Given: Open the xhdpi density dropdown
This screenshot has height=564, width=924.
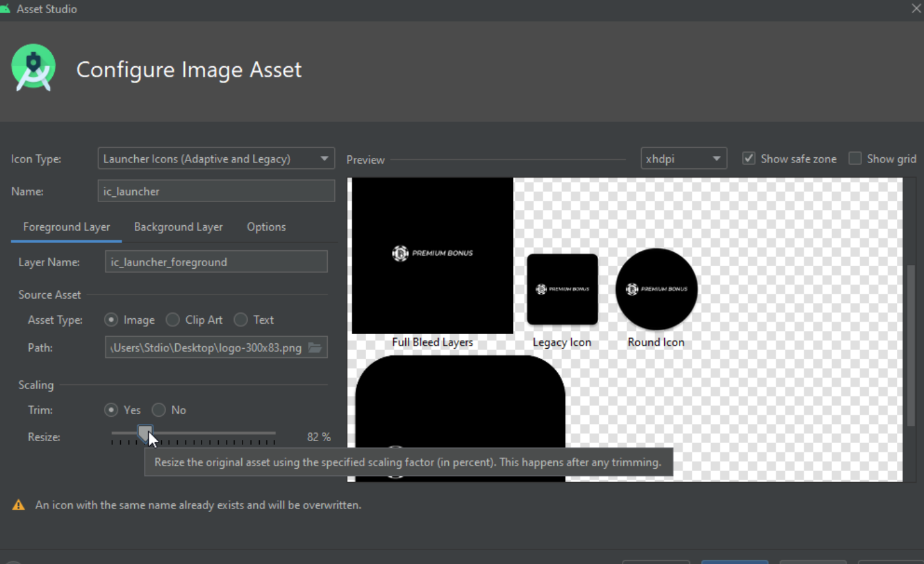Looking at the screenshot, I should click(x=683, y=159).
